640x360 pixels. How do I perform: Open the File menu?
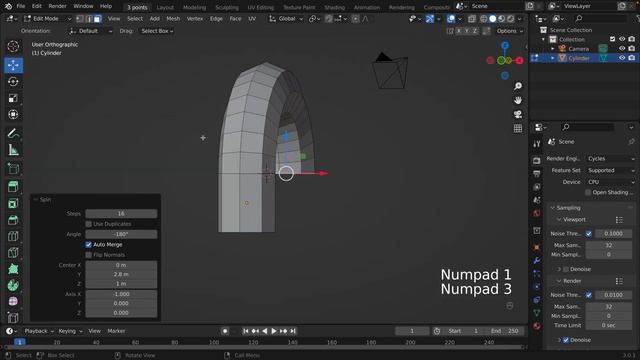pos(21,6)
